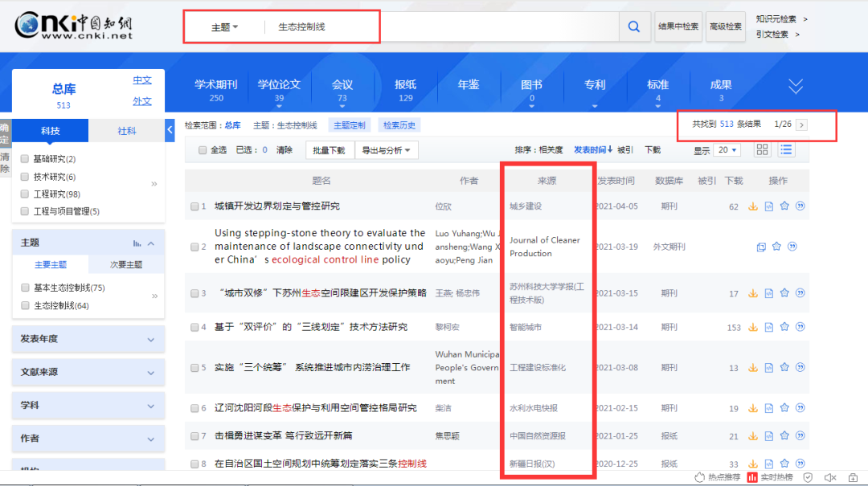Select the 学位论文 category tab

279,90
